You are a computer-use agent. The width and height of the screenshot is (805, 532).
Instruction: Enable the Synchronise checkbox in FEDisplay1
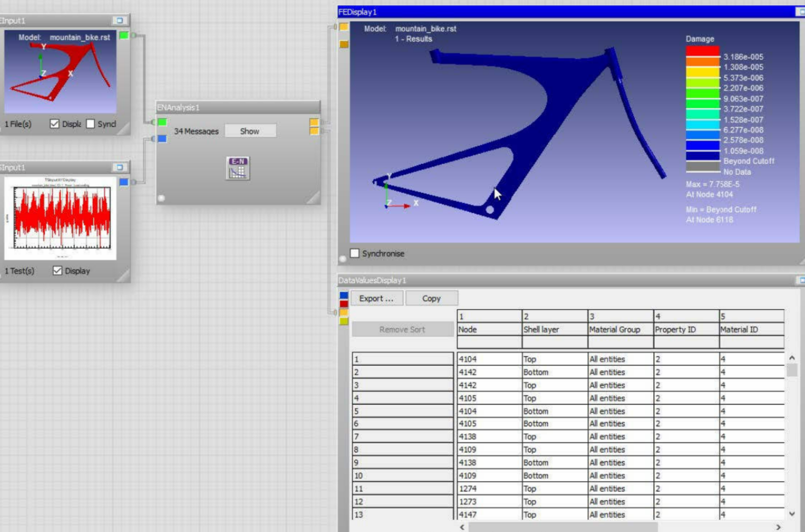point(355,253)
